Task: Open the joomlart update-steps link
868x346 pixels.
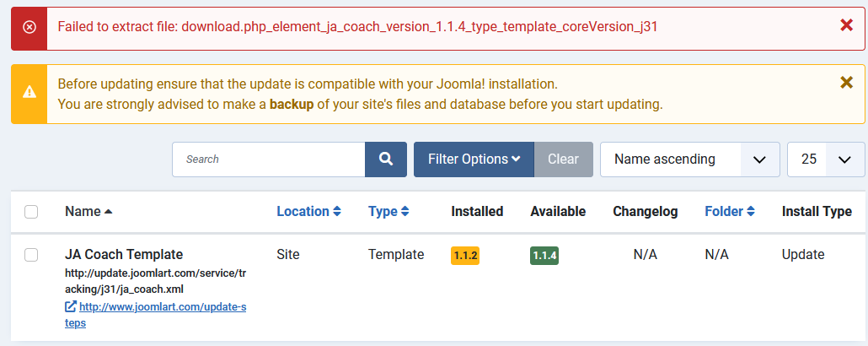Action: coord(163,306)
